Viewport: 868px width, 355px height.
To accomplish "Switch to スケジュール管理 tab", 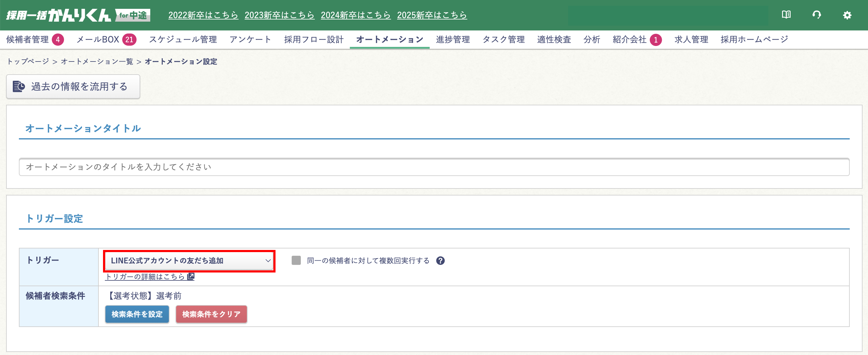I will [x=183, y=40].
